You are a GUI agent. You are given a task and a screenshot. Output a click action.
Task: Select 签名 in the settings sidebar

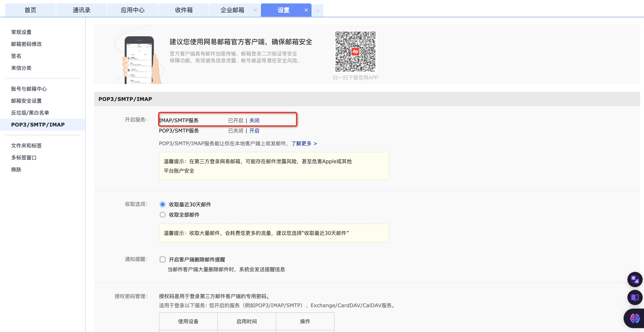pos(16,56)
